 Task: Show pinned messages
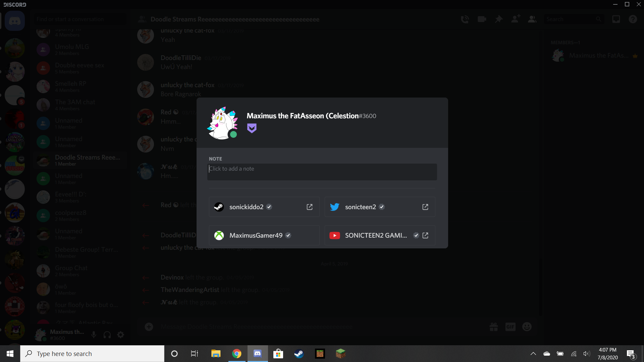pos(499,19)
